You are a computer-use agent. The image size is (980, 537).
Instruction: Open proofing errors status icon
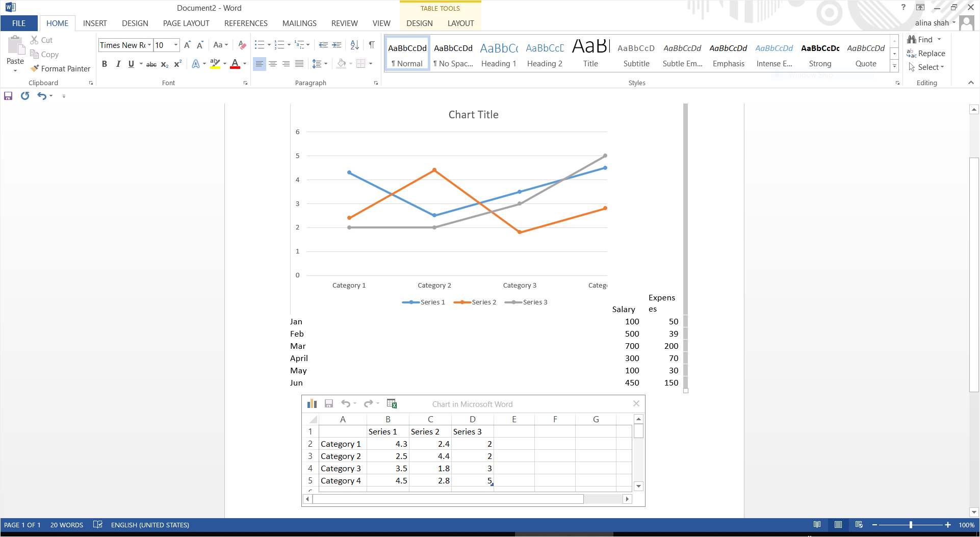click(x=98, y=525)
